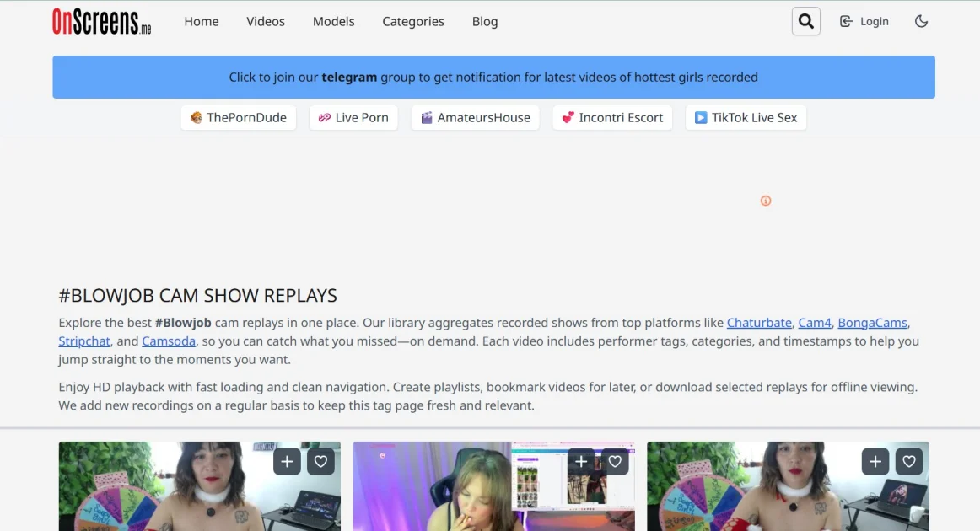Click the orange ad info icon
The image size is (980, 531).
coord(766,201)
